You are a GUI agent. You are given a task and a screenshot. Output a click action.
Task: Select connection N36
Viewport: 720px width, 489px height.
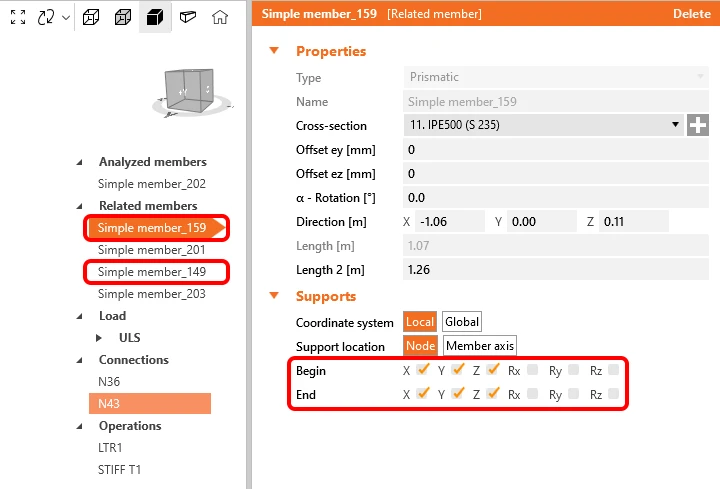tap(109, 382)
